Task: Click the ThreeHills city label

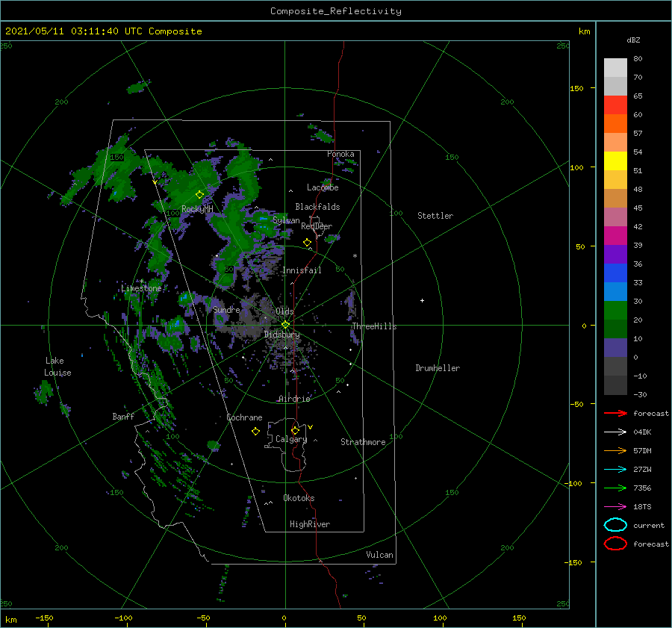Action: 375,326
